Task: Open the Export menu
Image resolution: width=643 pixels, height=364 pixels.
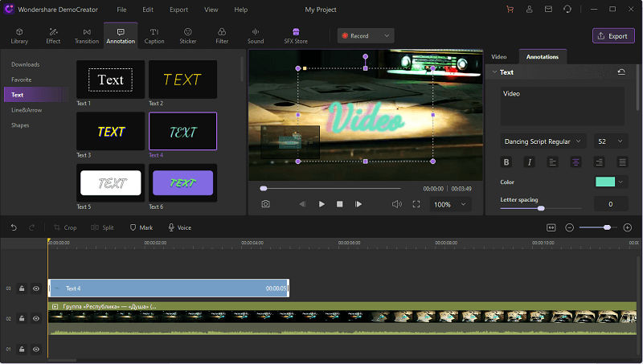Action: click(x=178, y=10)
